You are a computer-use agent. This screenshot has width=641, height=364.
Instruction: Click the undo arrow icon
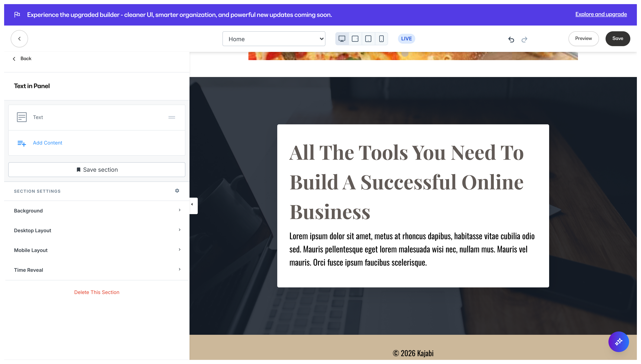(x=511, y=39)
